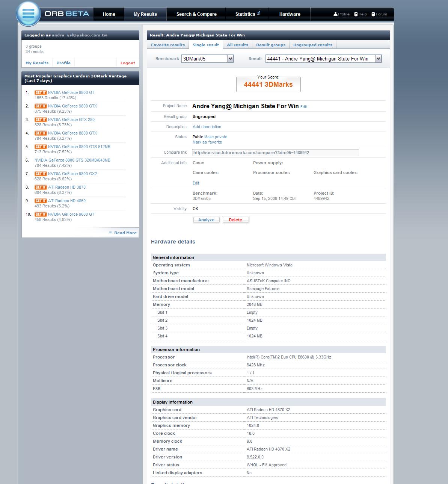
Task: Click the logged-in email andre_ysl@yahoo.com.tw
Action: click(x=79, y=35)
